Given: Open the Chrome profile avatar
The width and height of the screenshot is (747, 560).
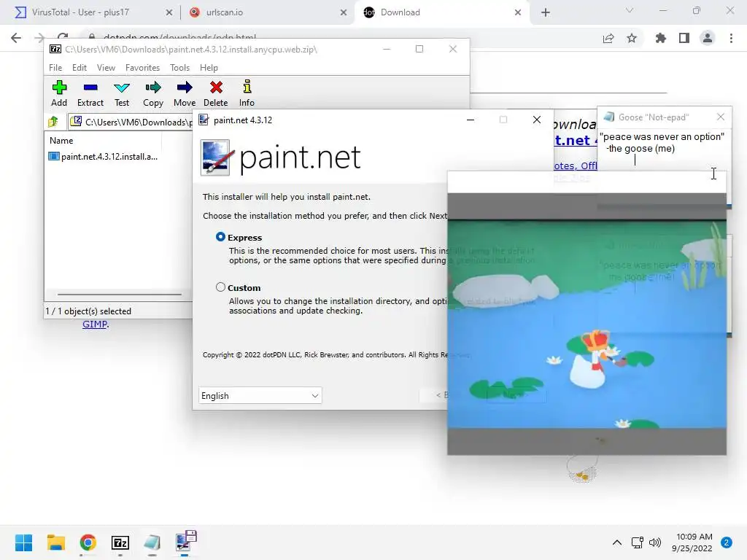Looking at the screenshot, I should coord(708,38).
